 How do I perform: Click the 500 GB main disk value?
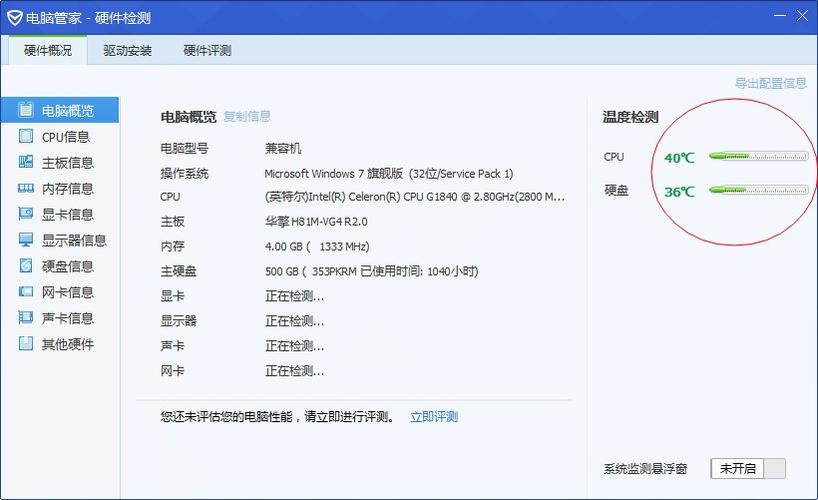tap(371, 271)
